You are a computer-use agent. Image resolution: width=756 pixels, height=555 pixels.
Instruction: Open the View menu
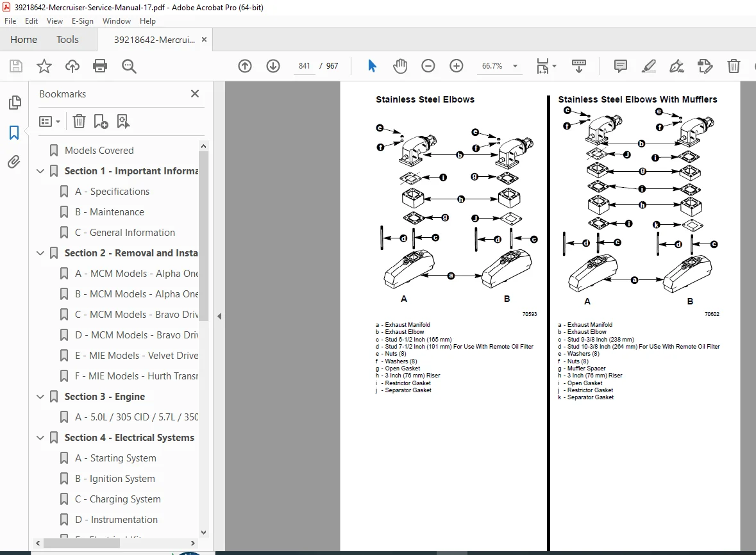[x=55, y=21]
